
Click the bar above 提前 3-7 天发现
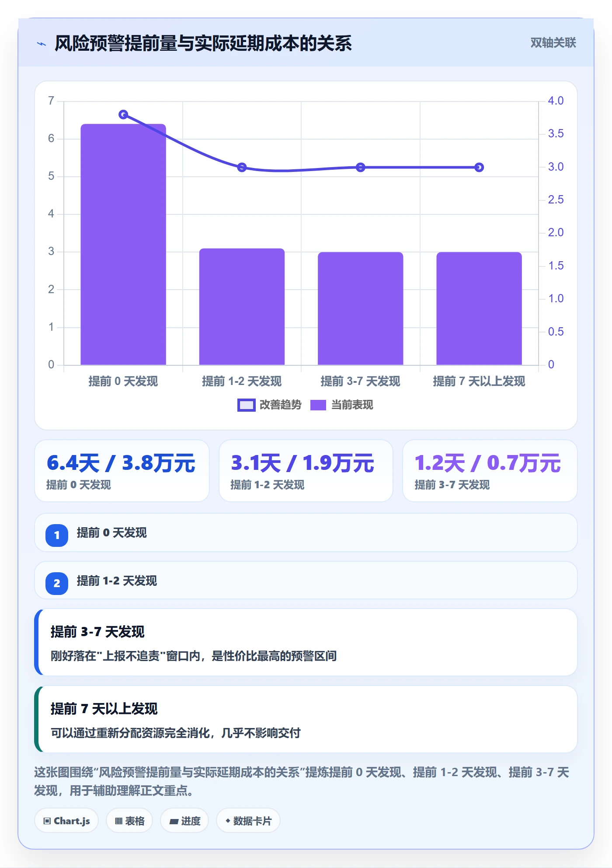[x=361, y=308]
